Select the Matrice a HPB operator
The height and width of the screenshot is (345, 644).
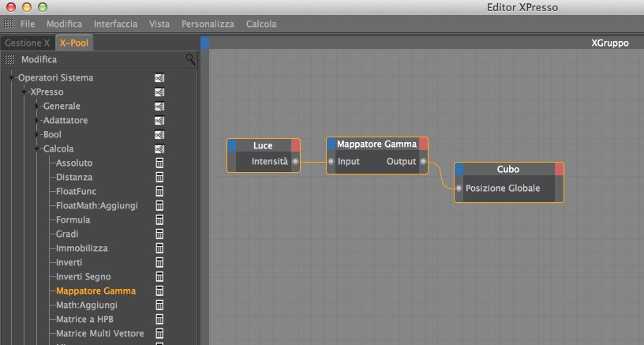(84, 319)
